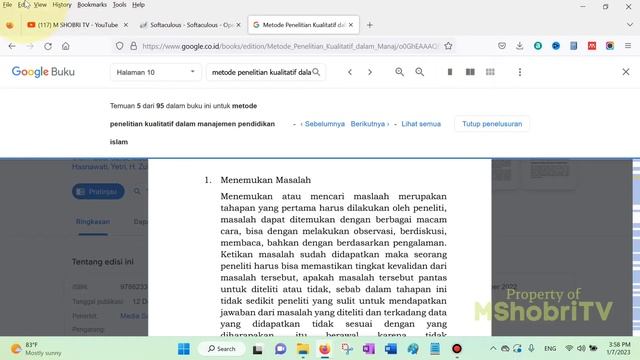This screenshot has width=640, height=360.
Task: Open the History menu
Action: 62,5
